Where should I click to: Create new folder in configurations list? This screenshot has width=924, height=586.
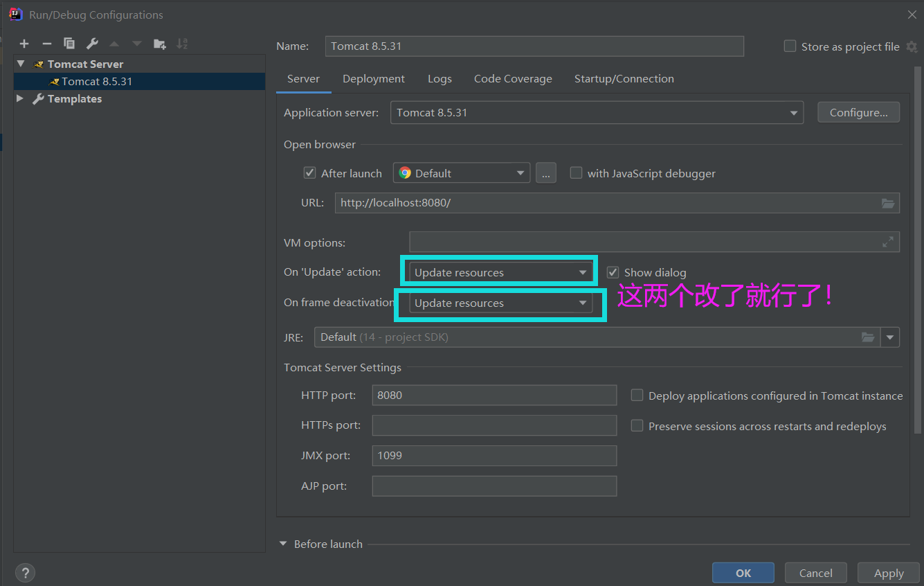click(x=160, y=44)
